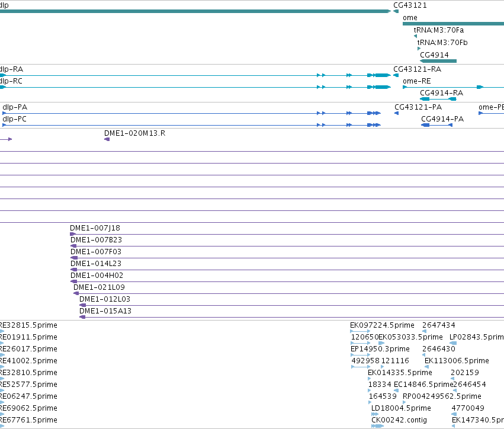Viewport: 504px width, 429px height.
Task: Click the DME1-012L03 label
Action: (105, 299)
